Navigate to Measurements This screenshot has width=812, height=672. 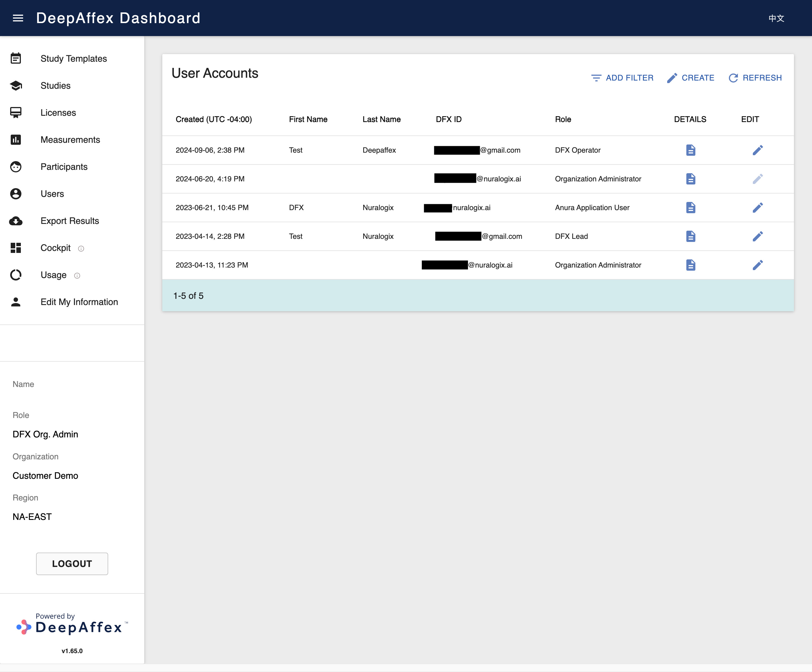coord(70,139)
